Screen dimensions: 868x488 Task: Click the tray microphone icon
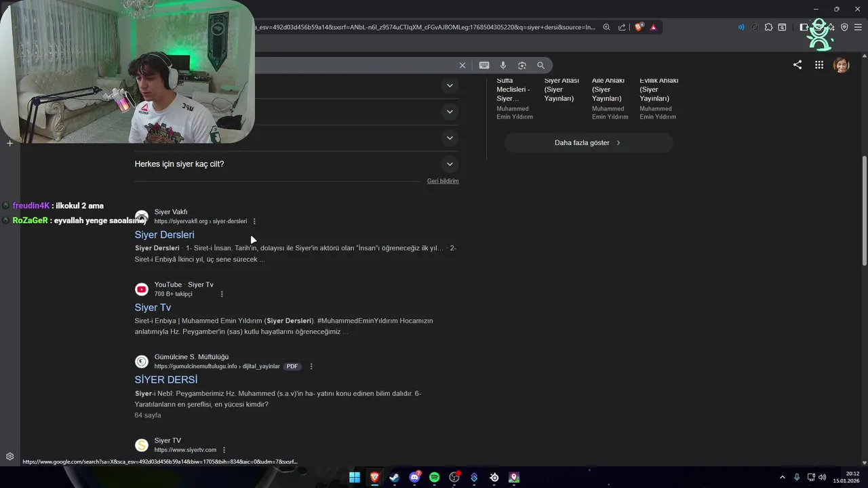797,477
